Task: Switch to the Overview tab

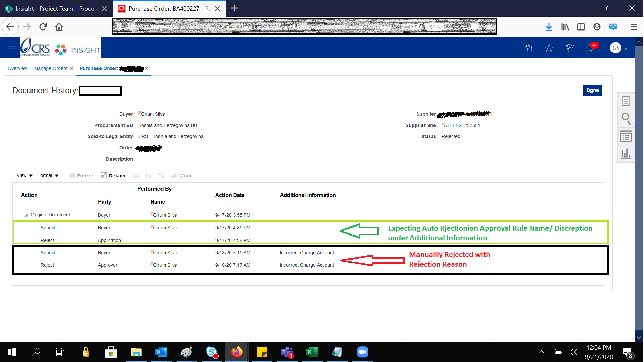Action: point(17,68)
